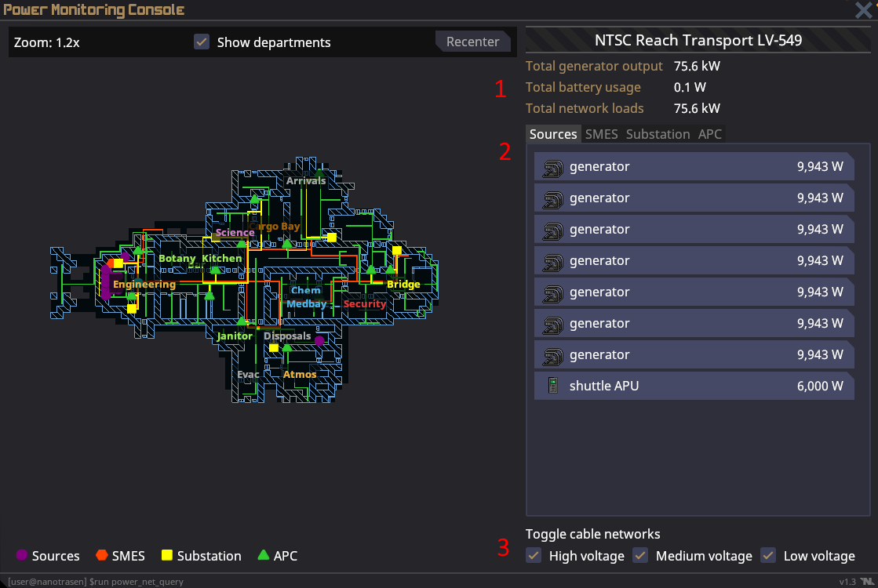Expand the last generator entry in the list
This screenshot has width=878, height=588.
[x=694, y=354]
